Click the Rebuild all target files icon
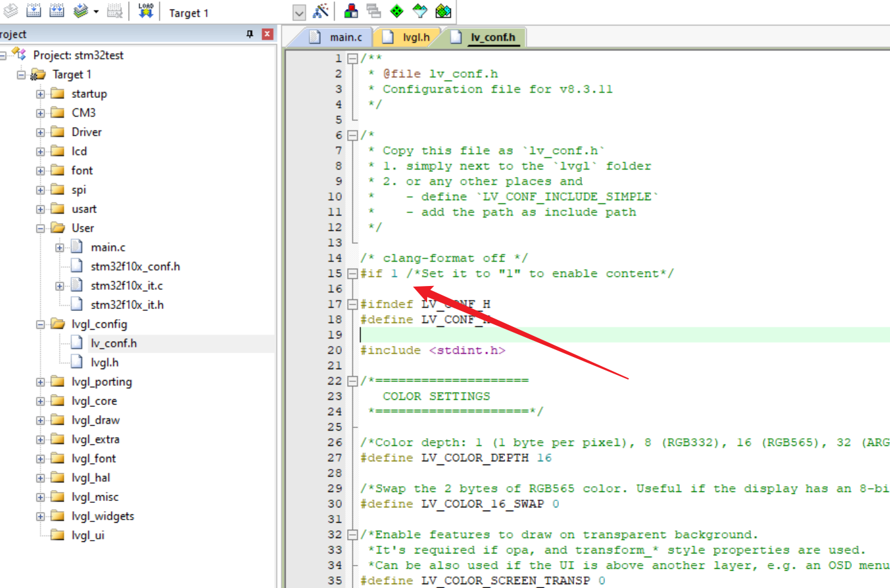 [x=57, y=11]
